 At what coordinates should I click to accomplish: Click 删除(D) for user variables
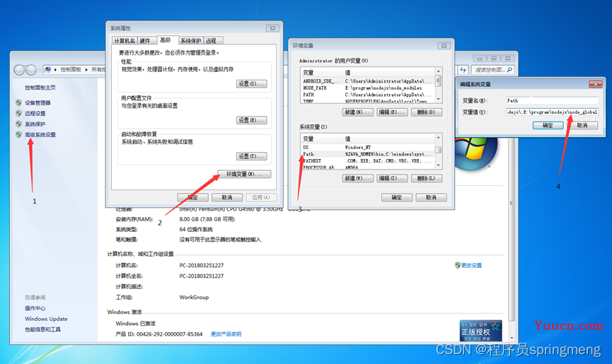click(x=426, y=112)
